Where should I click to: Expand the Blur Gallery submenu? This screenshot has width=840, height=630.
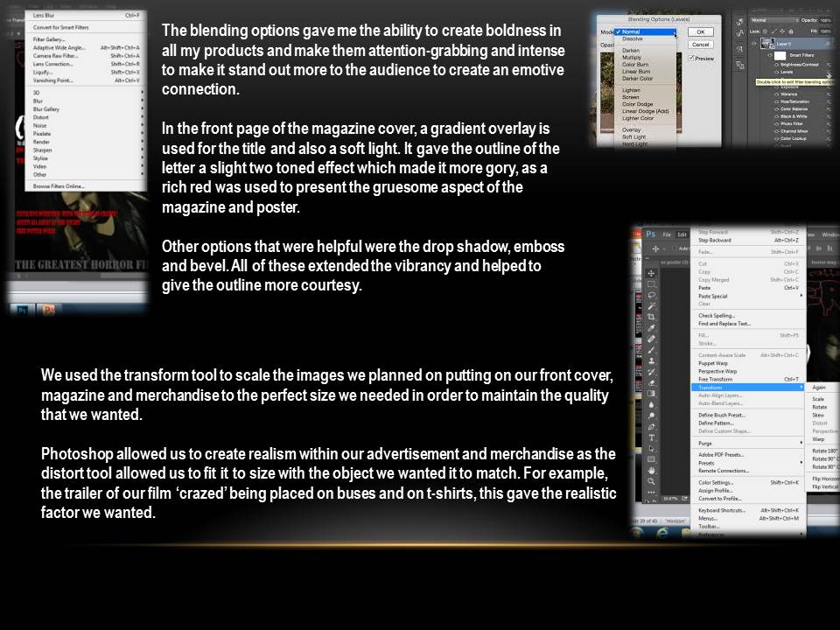(x=85, y=108)
